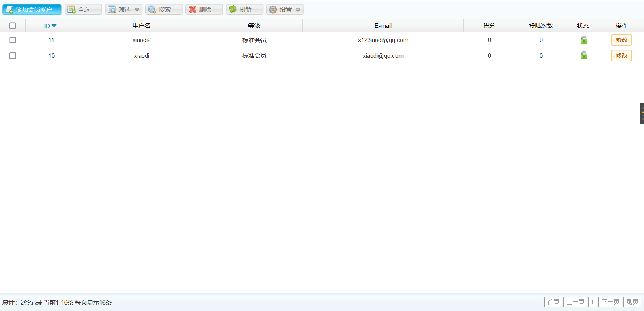Sort by the ID column arrow
This screenshot has width=644, height=311.
[x=54, y=25]
